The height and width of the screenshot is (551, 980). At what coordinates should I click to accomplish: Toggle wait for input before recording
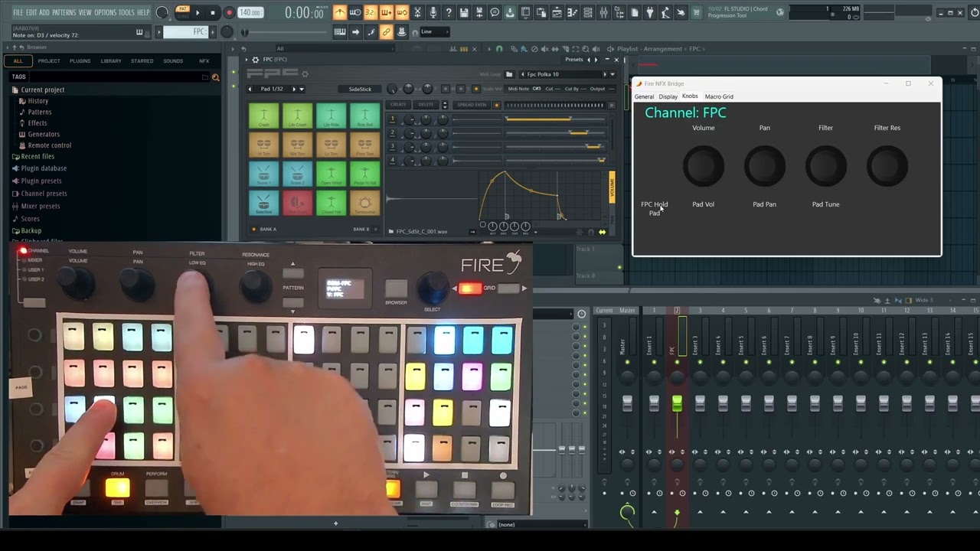tap(355, 12)
